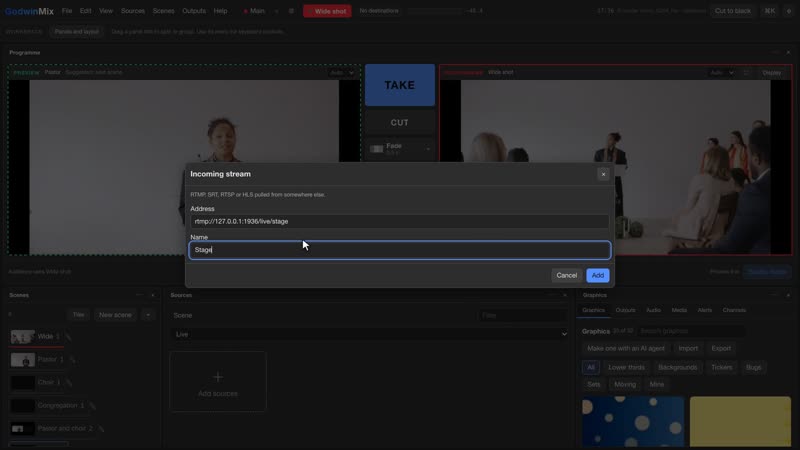Click Panels and layout button
Image resolution: width=800 pixels, height=450 pixels.
(x=77, y=32)
